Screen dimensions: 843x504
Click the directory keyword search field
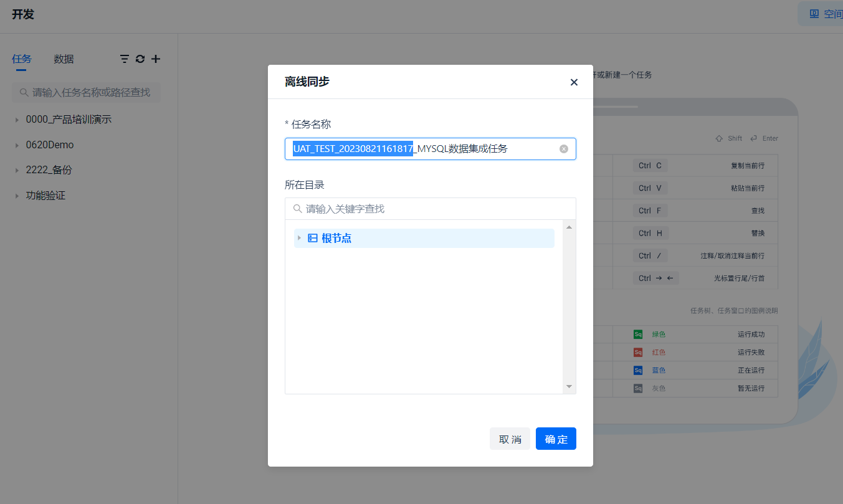point(436,209)
